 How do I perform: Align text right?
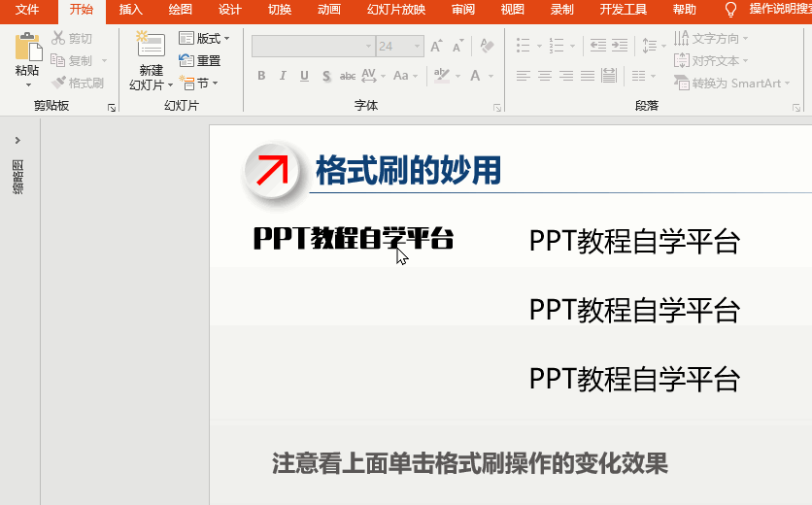click(566, 76)
